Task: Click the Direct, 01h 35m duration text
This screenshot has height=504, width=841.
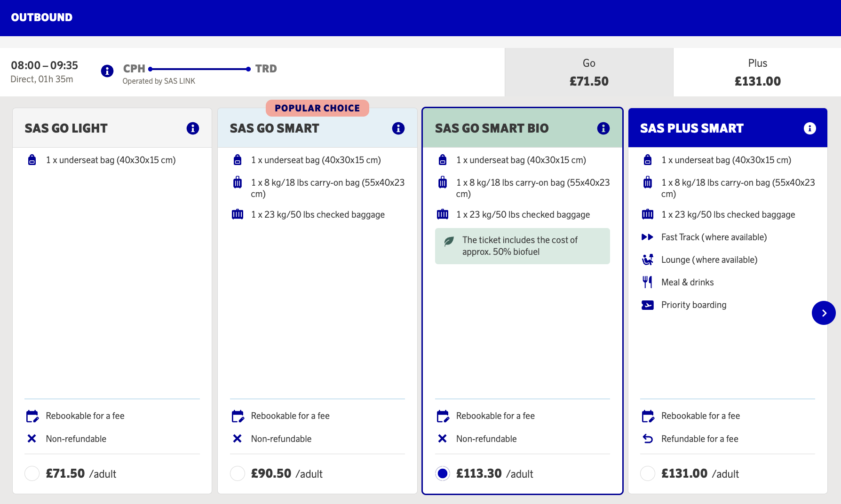Action: (x=42, y=79)
